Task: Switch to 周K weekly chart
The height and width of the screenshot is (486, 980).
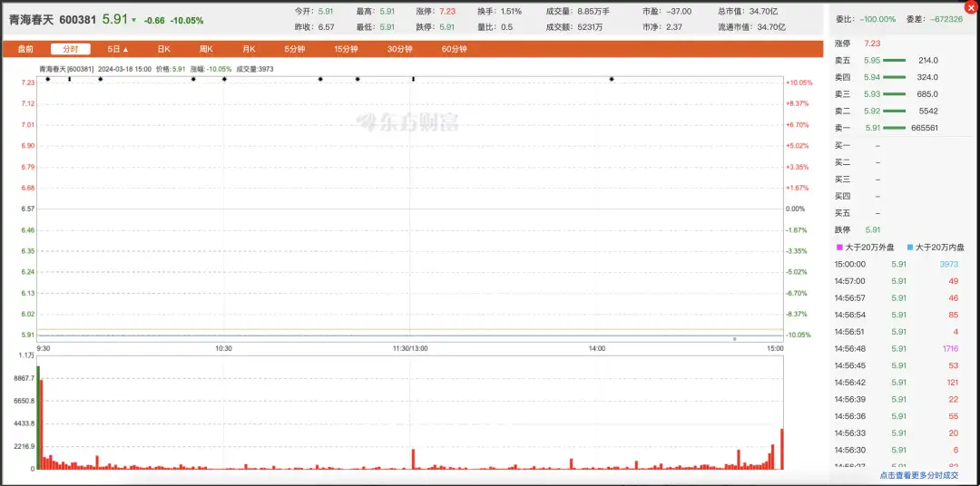Action: [x=206, y=49]
